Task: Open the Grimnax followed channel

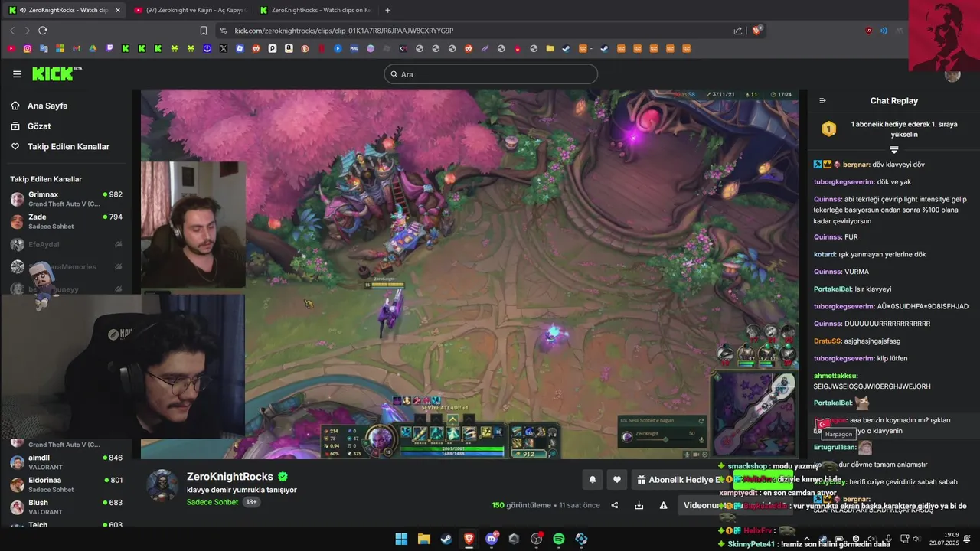Action: pyautogui.click(x=66, y=199)
